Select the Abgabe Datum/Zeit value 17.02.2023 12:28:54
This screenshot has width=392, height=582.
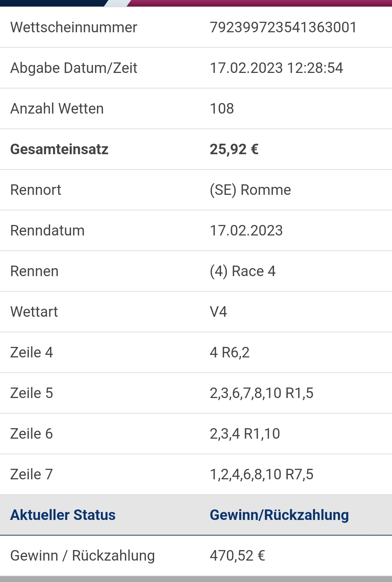click(276, 68)
